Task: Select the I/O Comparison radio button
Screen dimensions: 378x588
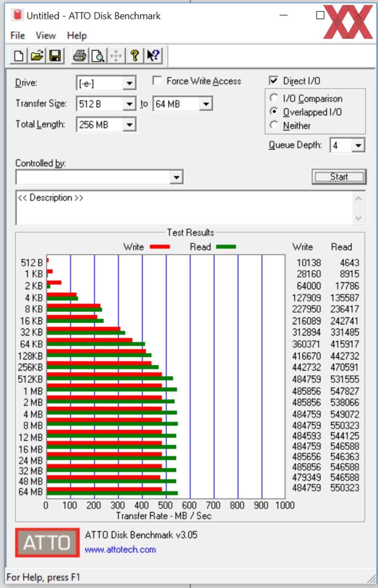Action: pos(274,98)
